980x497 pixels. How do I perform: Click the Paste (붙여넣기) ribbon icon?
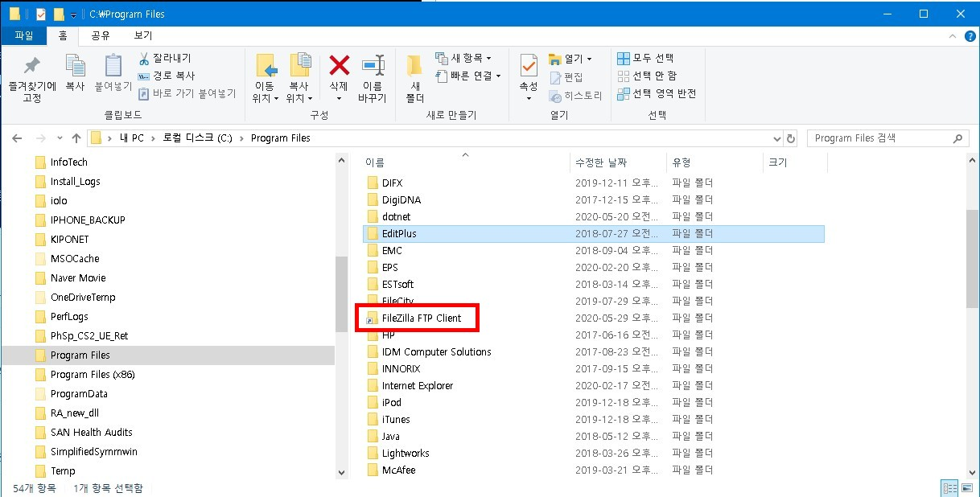(113, 66)
